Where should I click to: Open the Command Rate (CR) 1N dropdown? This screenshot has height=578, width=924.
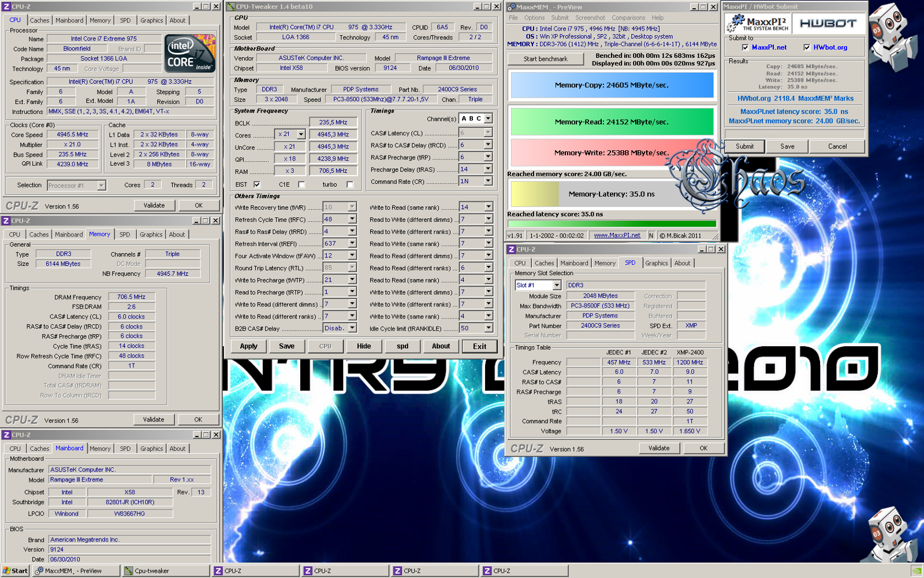[488, 181]
